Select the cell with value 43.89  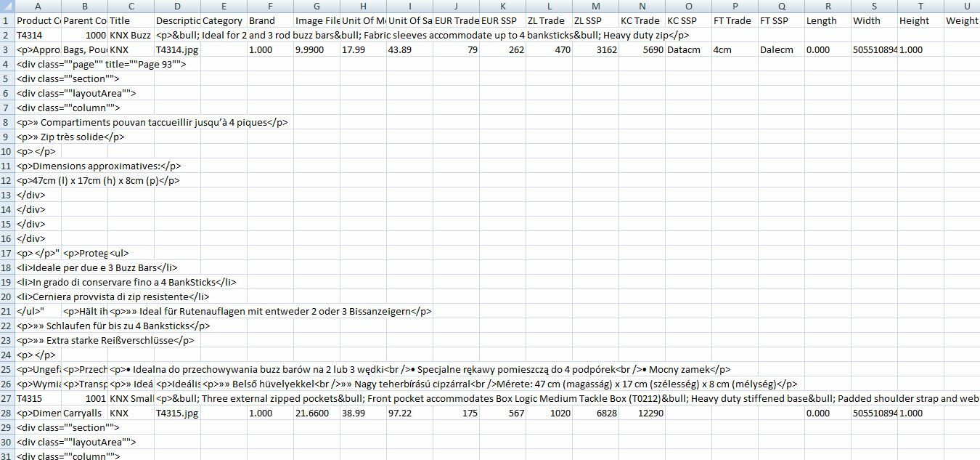coord(409,49)
